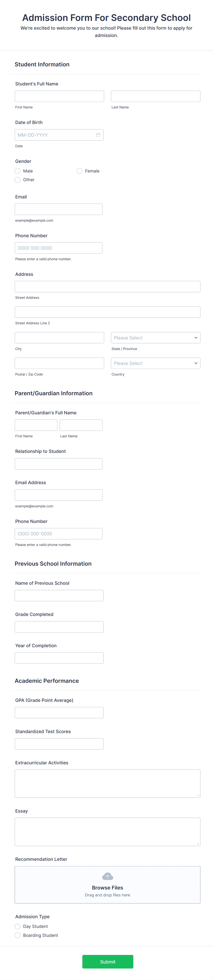Select the Female gender option
The width and height of the screenshot is (213, 980).
[79, 171]
